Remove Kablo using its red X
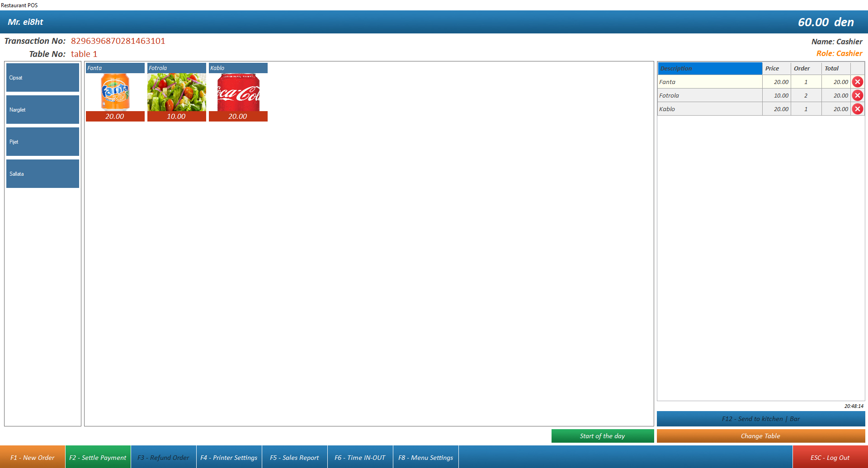Viewport: 868px width, 468px height. [x=858, y=109]
